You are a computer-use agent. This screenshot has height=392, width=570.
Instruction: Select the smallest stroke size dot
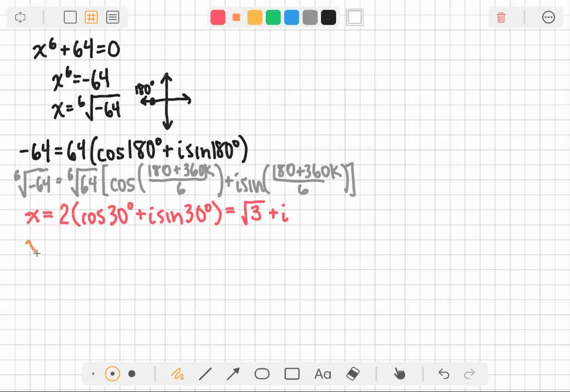(93, 374)
